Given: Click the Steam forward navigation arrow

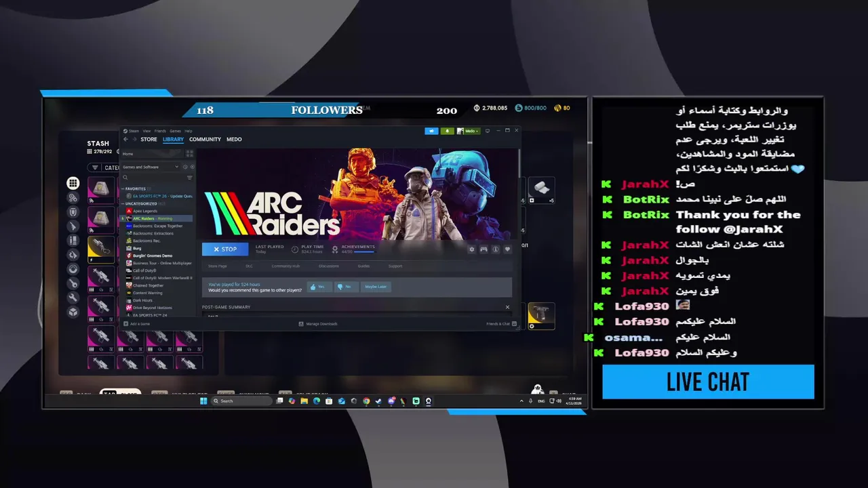Looking at the screenshot, I should [134, 139].
